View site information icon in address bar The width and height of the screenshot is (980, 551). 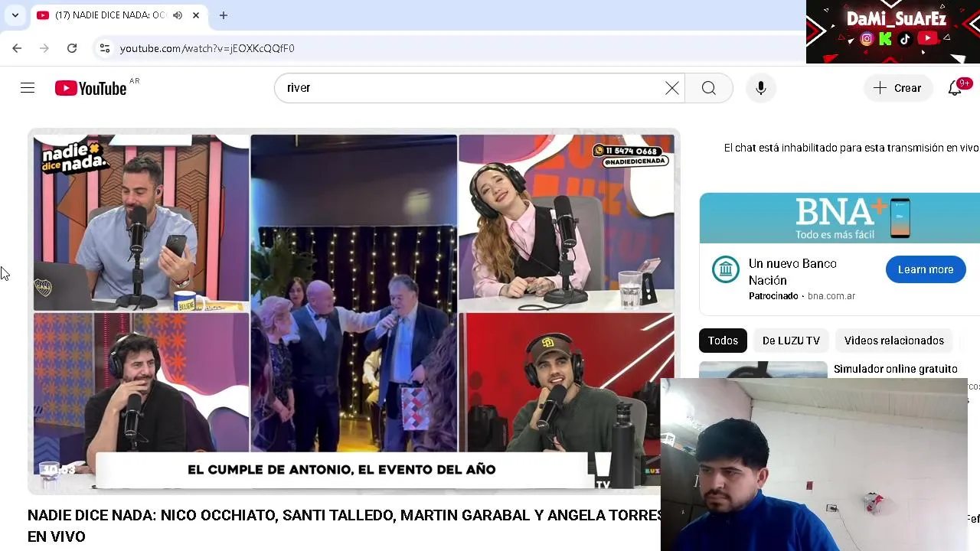pyautogui.click(x=105, y=48)
